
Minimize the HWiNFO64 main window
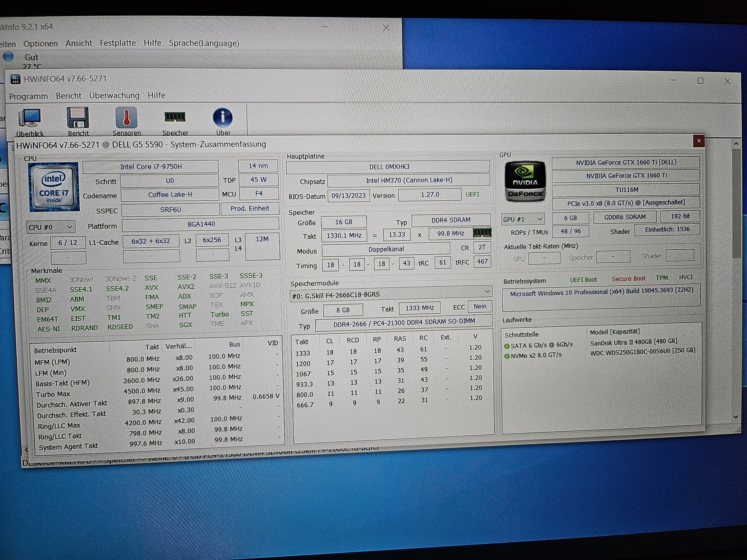(x=673, y=80)
